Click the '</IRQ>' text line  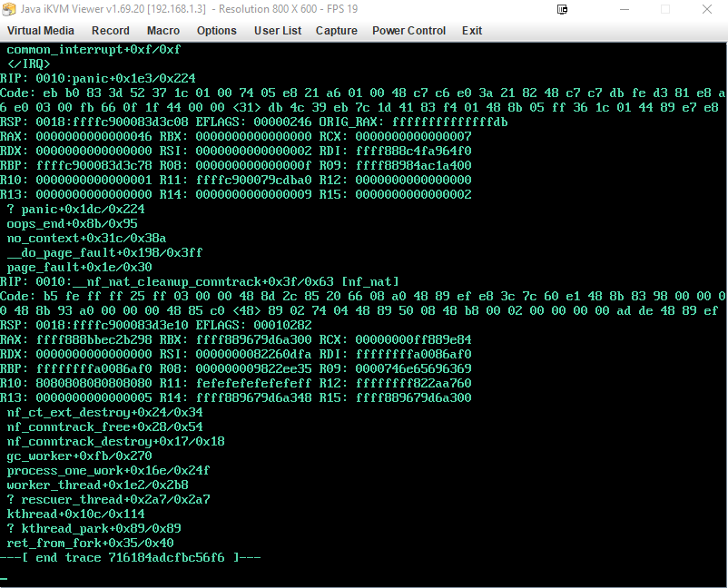pos(28,64)
